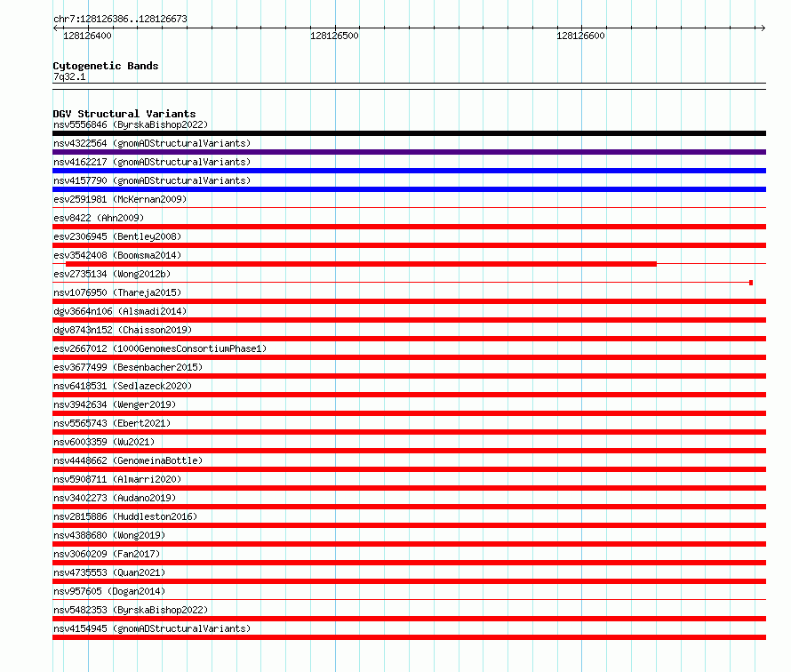Open esv3677499 (Besenbacher2015) variant label

[x=128, y=367]
